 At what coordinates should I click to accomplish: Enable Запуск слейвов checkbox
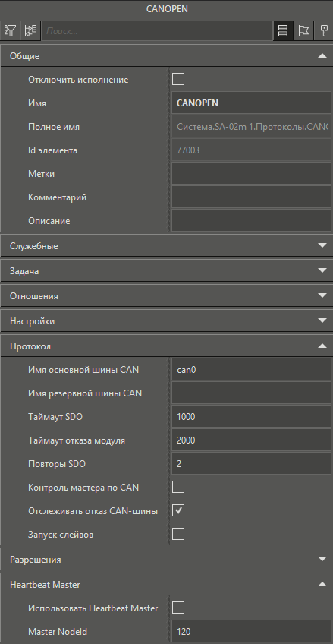178,534
